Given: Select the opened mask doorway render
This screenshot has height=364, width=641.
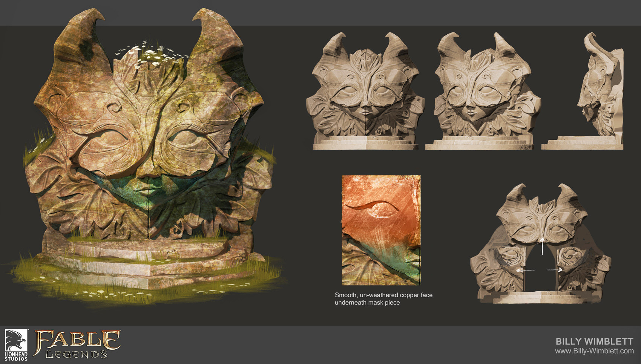Looking at the screenshot, I should point(541,243).
